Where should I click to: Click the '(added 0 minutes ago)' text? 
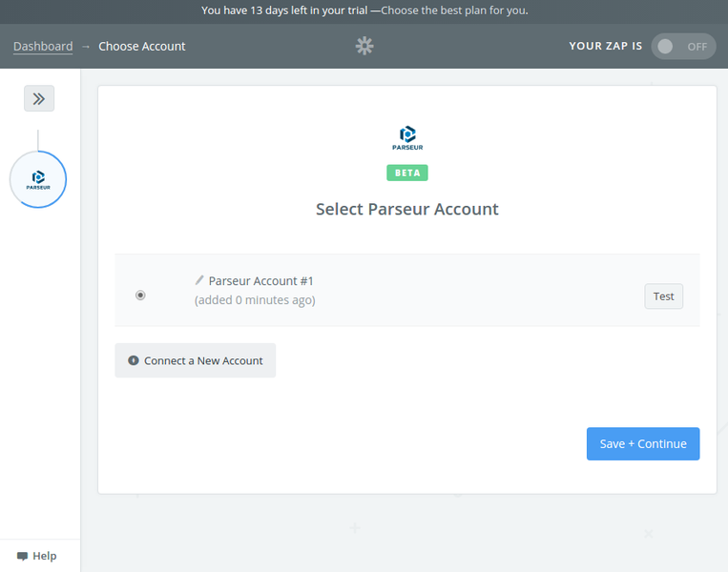[255, 300]
